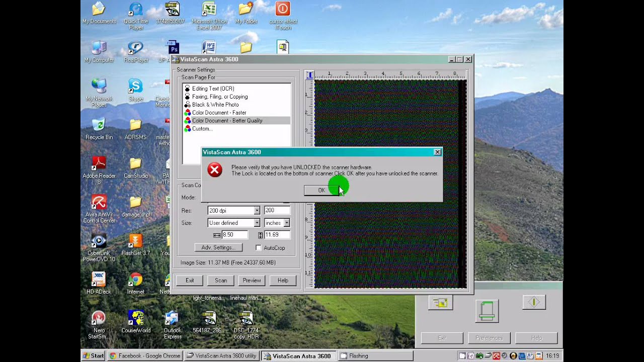
Task: Open My Documents desktop icon
Action: [99, 14]
